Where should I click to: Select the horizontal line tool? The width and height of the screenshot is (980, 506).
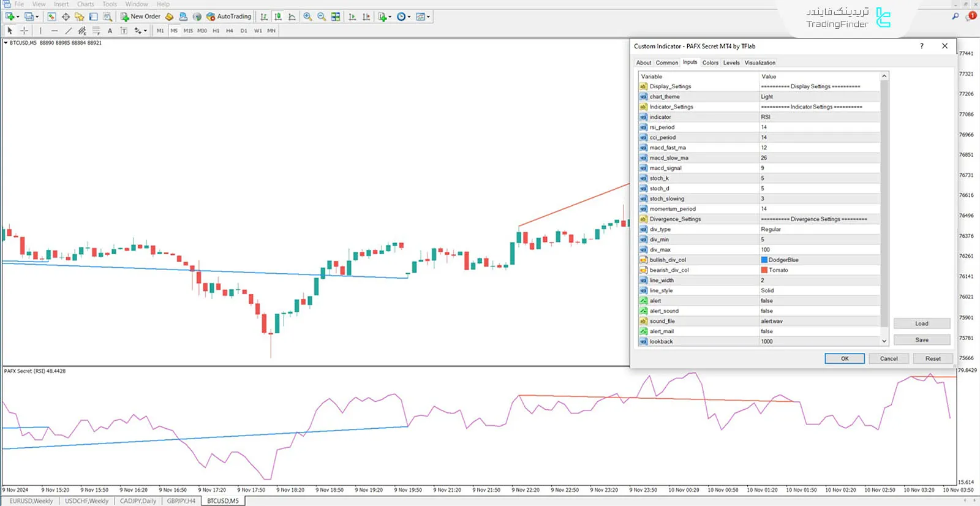coord(55,31)
